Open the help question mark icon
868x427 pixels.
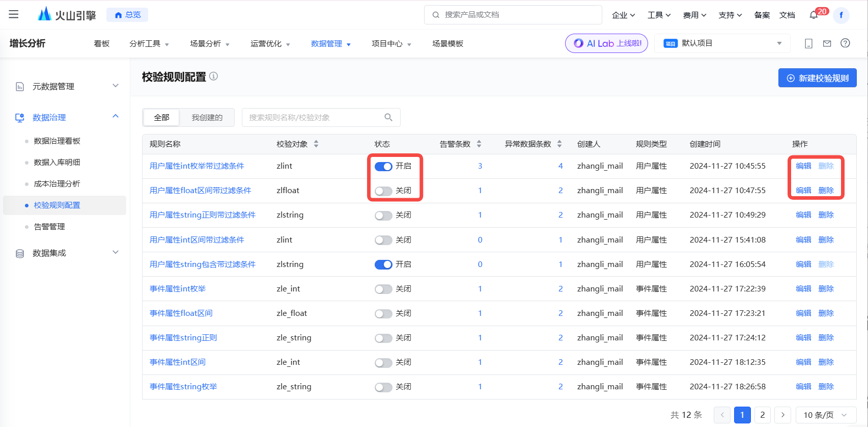pyautogui.click(x=845, y=43)
